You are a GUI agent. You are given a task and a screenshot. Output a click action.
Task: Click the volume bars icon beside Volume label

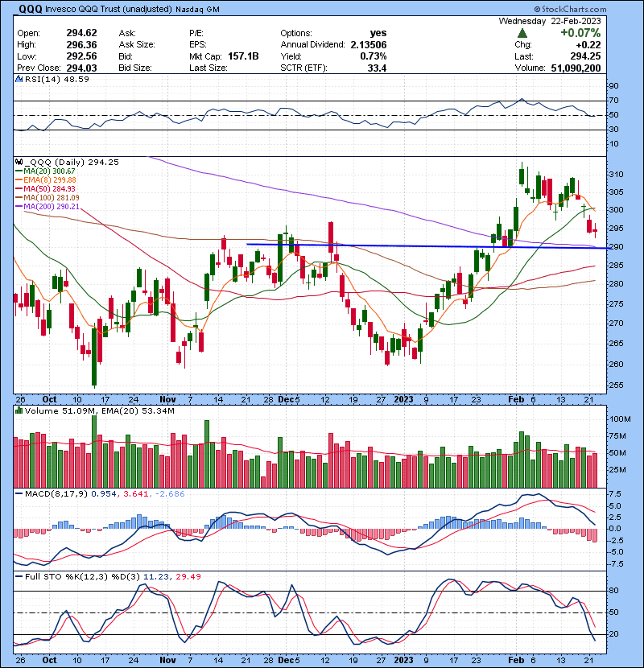[x=19, y=410]
